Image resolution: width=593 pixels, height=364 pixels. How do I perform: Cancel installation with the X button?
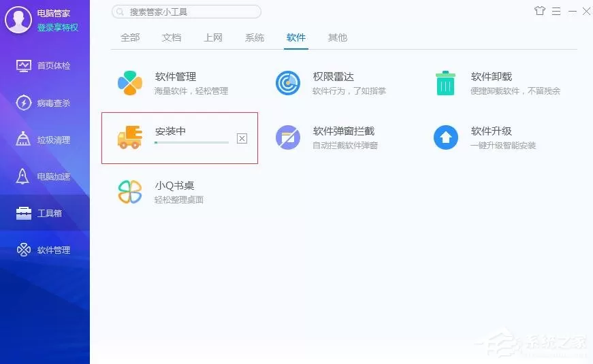click(x=242, y=138)
